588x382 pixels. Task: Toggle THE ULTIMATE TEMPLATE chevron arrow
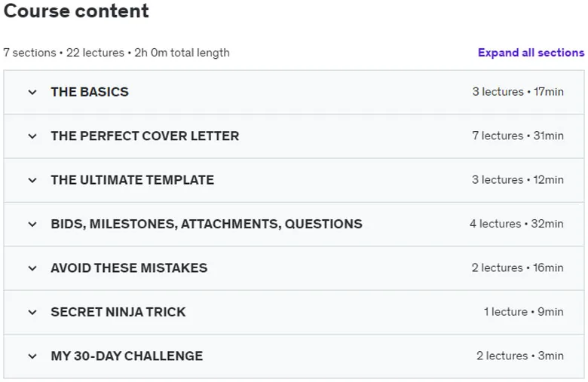tap(32, 180)
